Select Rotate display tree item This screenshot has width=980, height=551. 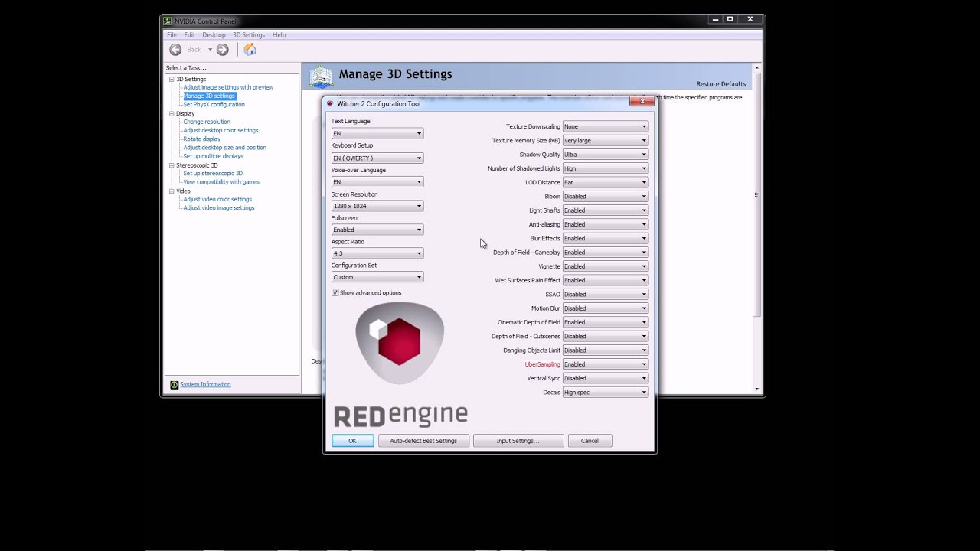[202, 139]
